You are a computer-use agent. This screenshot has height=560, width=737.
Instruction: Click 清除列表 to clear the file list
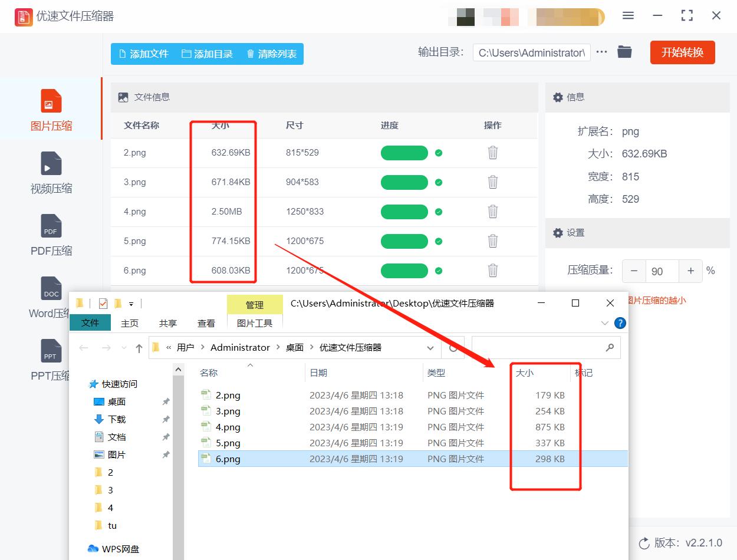pyautogui.click(x=271, y=54)
